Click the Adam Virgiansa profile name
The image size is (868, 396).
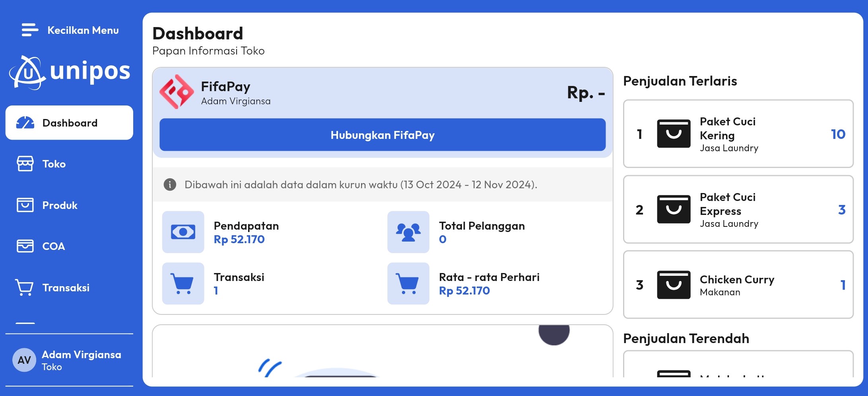(82, 355)
